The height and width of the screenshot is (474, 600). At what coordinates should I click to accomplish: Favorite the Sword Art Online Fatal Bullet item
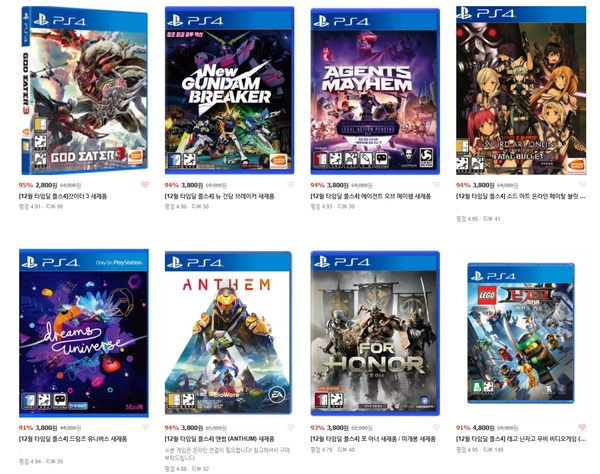(582, 185)
